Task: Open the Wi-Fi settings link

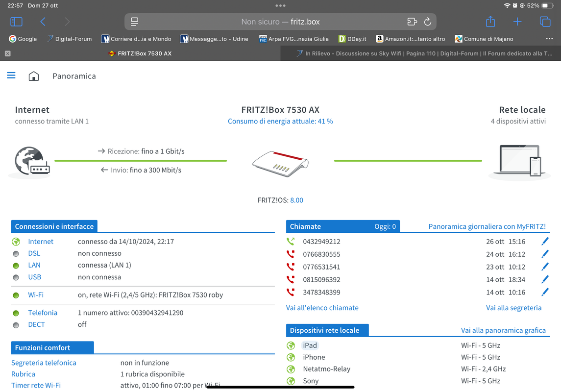Action: coord(36,295)
